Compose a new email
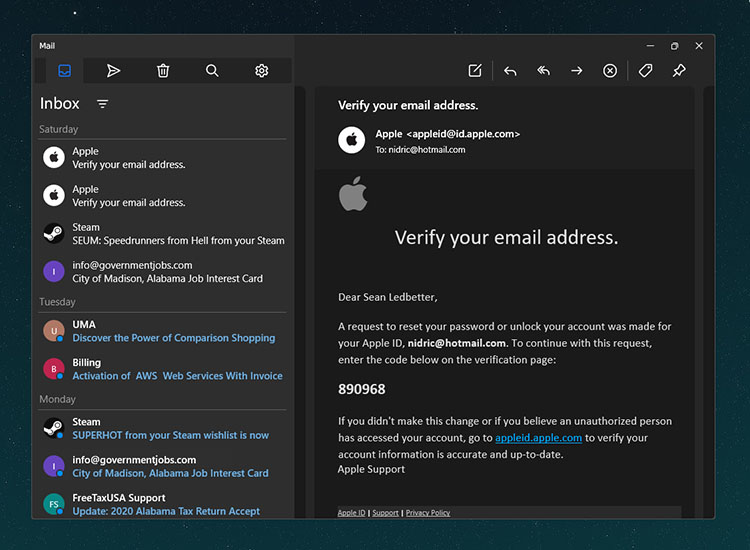 (475, 71)
